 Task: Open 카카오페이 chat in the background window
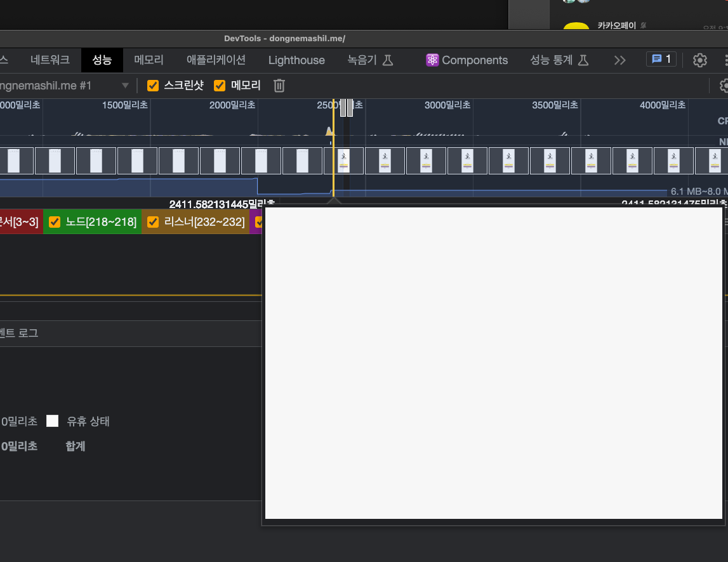[x=616, y=25]
